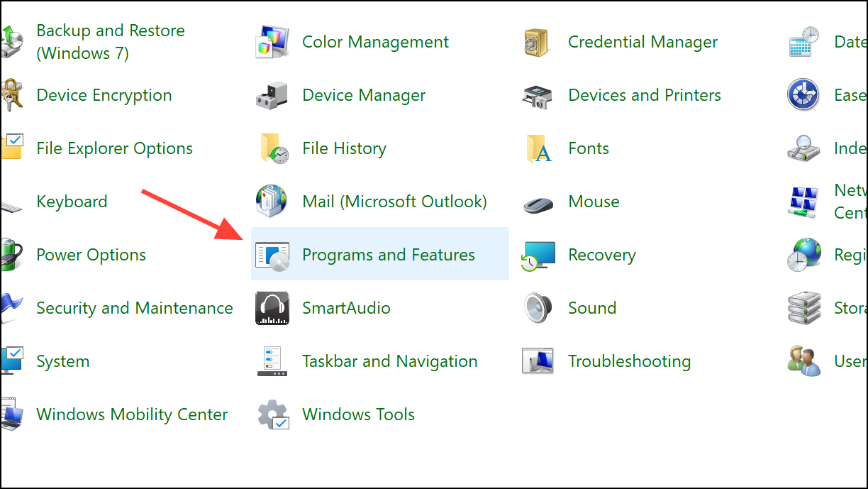The height and width of the screenshot is (489, 868).
Task: Click the Windows Mobility Center link
Action: coord(132,414)
